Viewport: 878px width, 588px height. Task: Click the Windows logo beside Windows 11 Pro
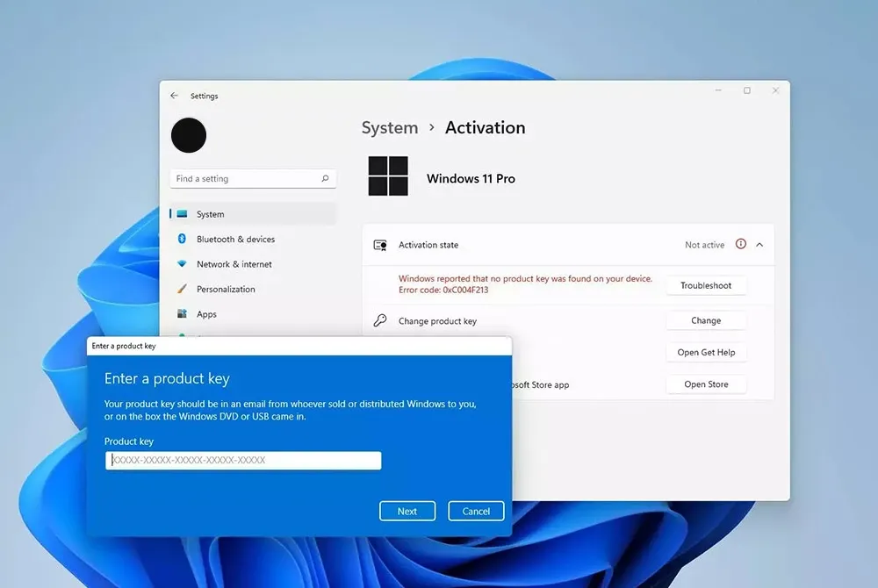pyautogui.click(x=388, y=176)
